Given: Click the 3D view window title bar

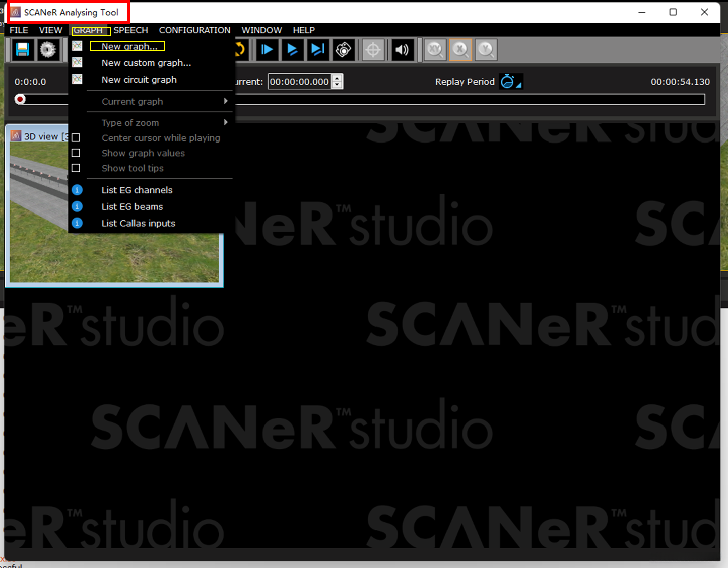Looking at the screenshot, I should point(38,136).
